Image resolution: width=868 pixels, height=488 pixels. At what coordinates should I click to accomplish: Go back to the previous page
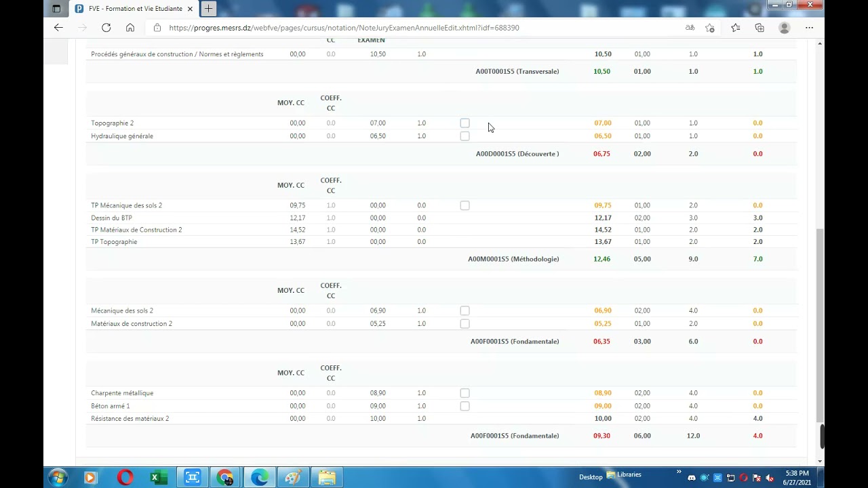tap(58, 28)
